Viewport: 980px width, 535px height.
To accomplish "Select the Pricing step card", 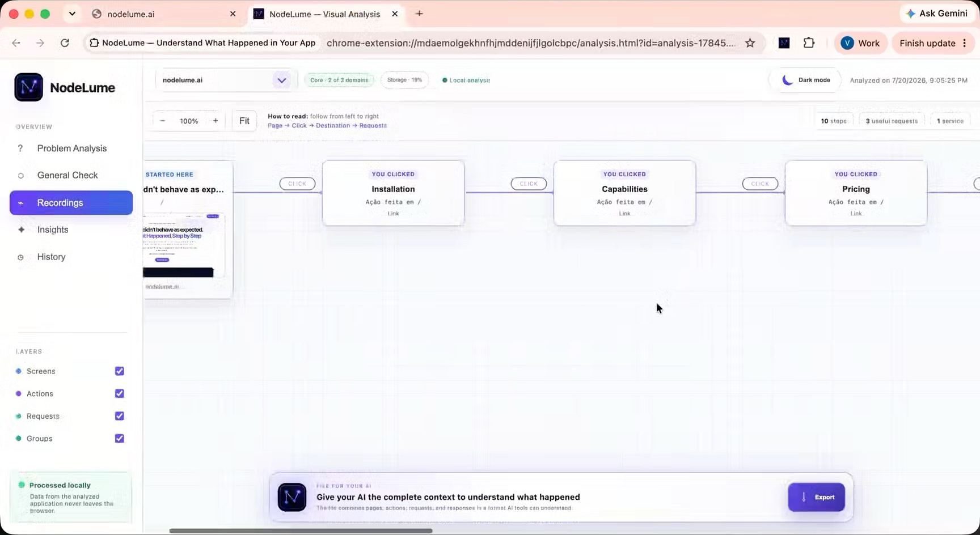I will pos(856,193).
